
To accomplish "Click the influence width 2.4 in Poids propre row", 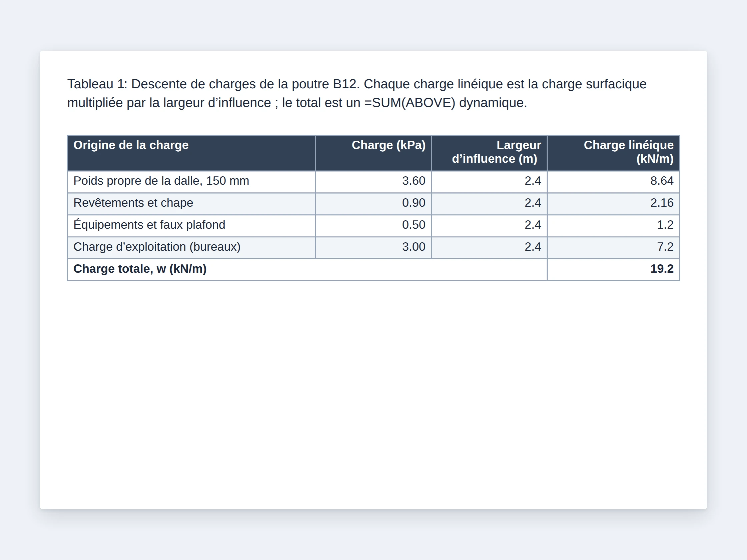I will (x=489, y=182).
